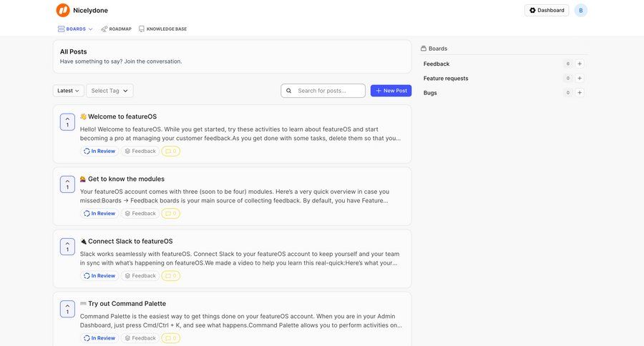Click the Bugs board post count badge
Image resolution: width=644 pixels, height=346 pixels.
568,92
